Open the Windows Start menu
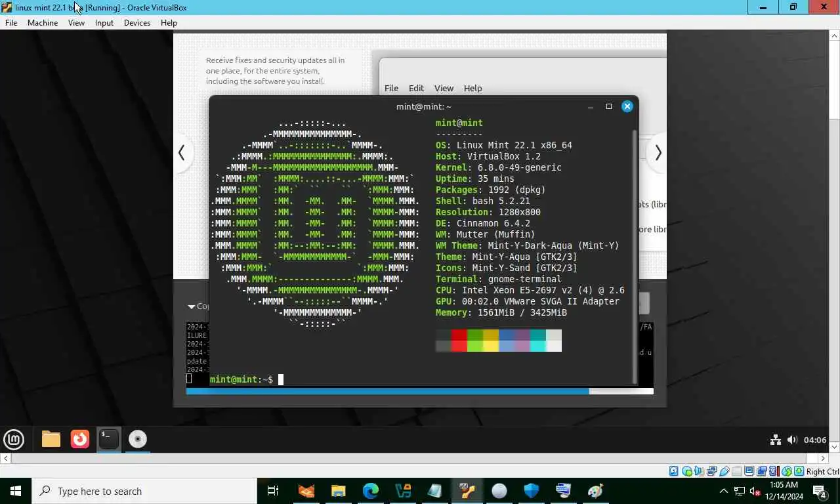Image resolution: width=840 pixels, height=504 pixels. pos(16,491)
